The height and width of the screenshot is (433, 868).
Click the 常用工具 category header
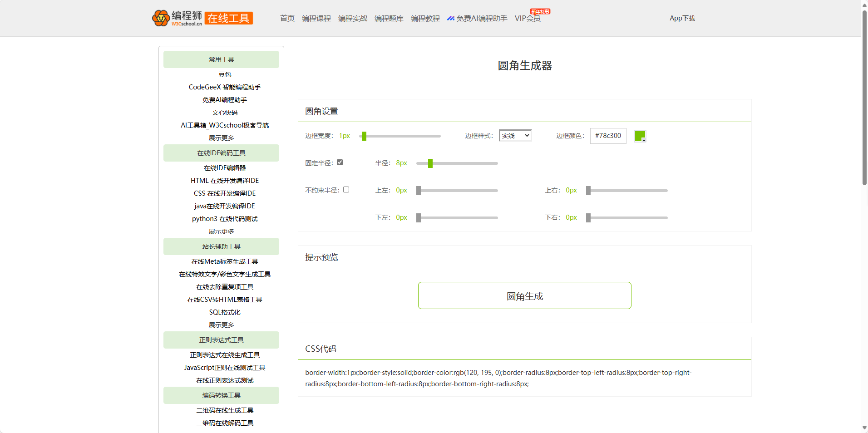pos(221,59)
